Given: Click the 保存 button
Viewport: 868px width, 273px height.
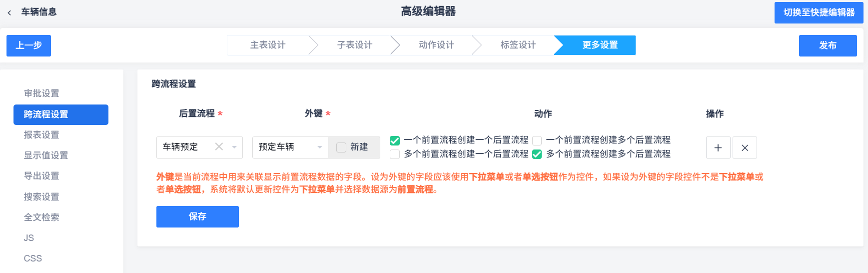Looking at the screenshot, I should click(197, 216).
